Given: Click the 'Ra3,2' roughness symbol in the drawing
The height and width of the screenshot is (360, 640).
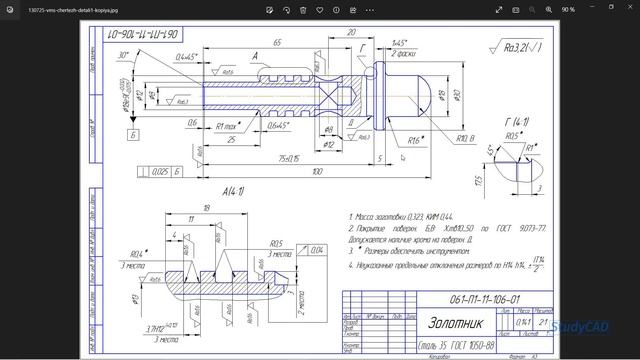Looking at the screenshot, I should 516,48.
